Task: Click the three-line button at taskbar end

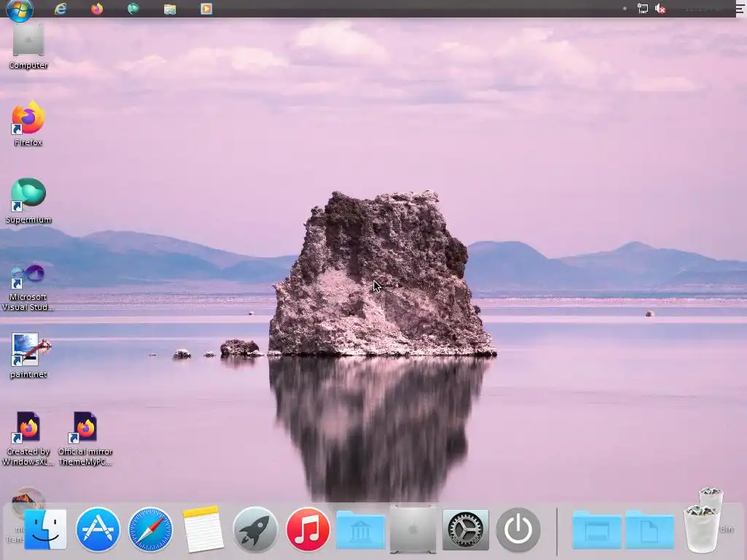Action: point(740,9)
